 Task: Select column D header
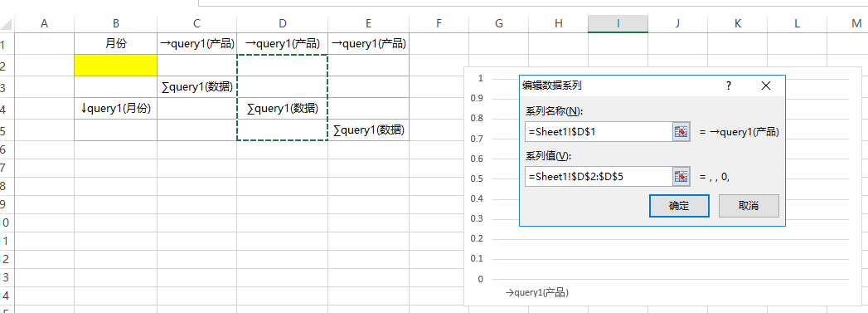point(283,23)
